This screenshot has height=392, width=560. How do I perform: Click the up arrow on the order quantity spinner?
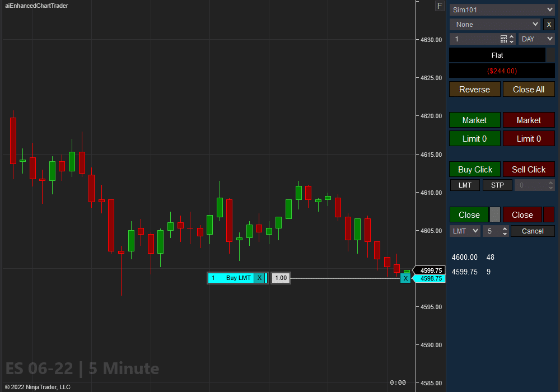(512, 36)
